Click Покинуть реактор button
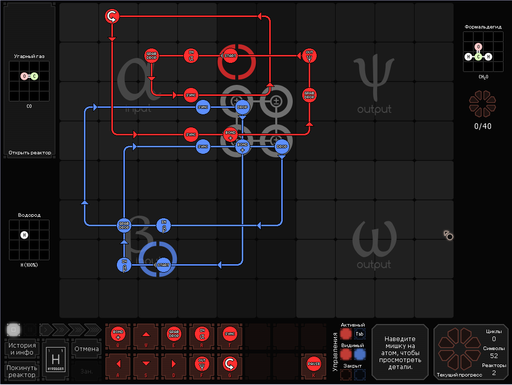This screenshot has width=512, height=385. pos(21,371)
